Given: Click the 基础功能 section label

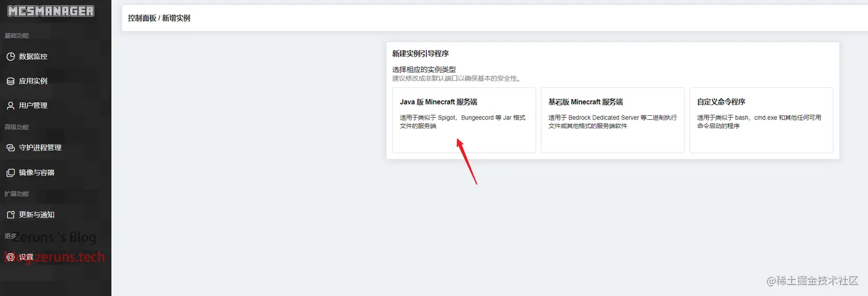Looking at the screenshot, I should click(x=17, y=36).
